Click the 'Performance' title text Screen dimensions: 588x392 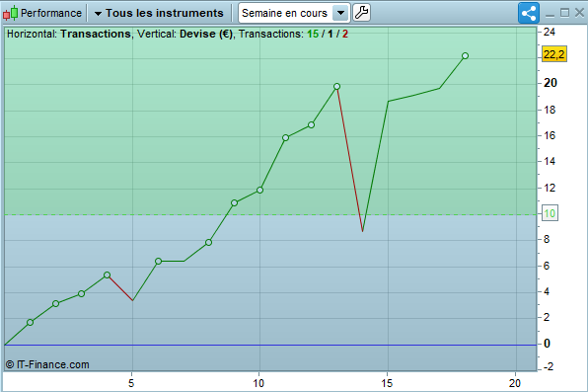[51, 13]
